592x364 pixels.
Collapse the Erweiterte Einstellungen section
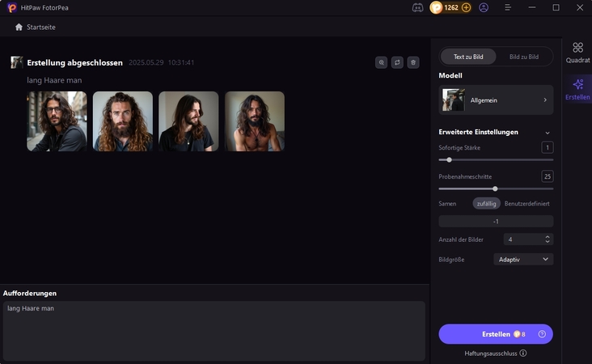click(548, 132)
